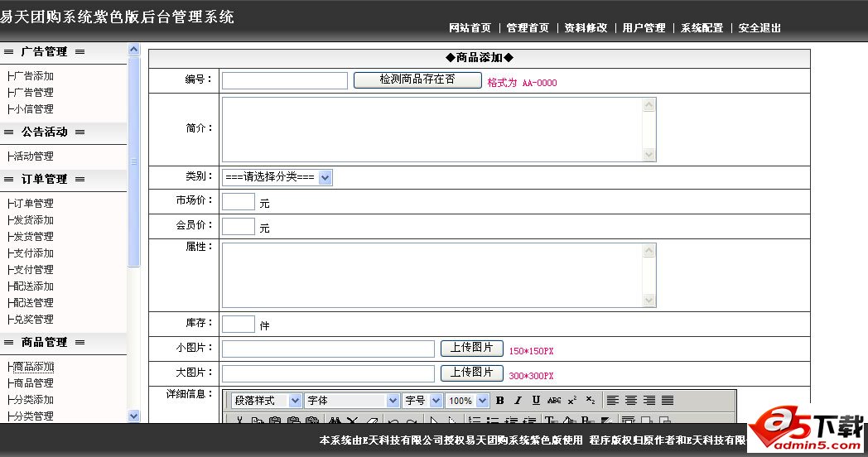Apply italic formatting in the editor
868x457 pixels.
(518, 401)
